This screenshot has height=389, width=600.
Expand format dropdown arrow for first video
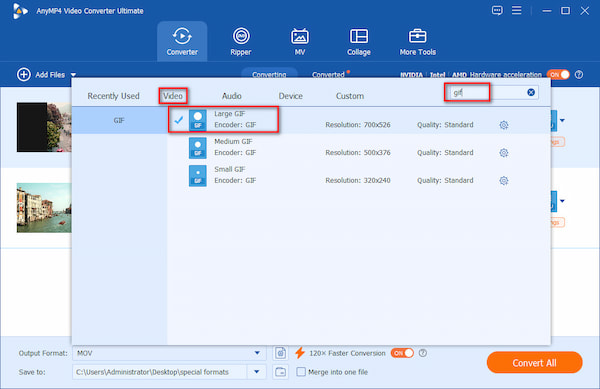(562, 120)
